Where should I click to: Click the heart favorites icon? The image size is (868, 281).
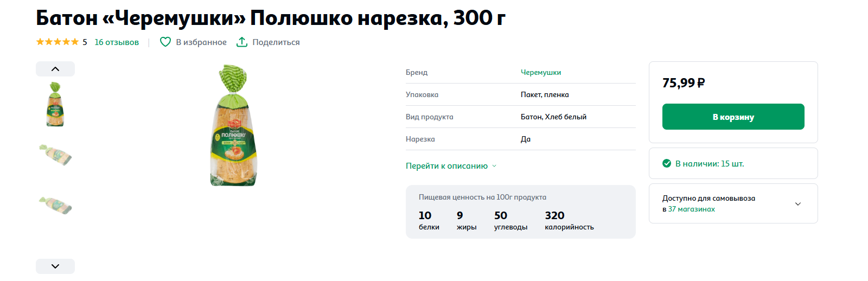[165, 42]
